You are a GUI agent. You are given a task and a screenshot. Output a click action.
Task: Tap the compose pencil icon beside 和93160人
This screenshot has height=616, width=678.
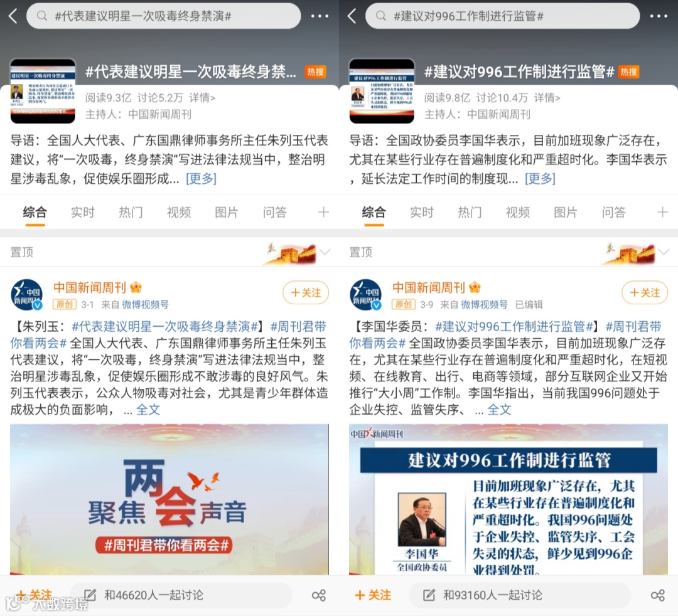click(429, 595)
